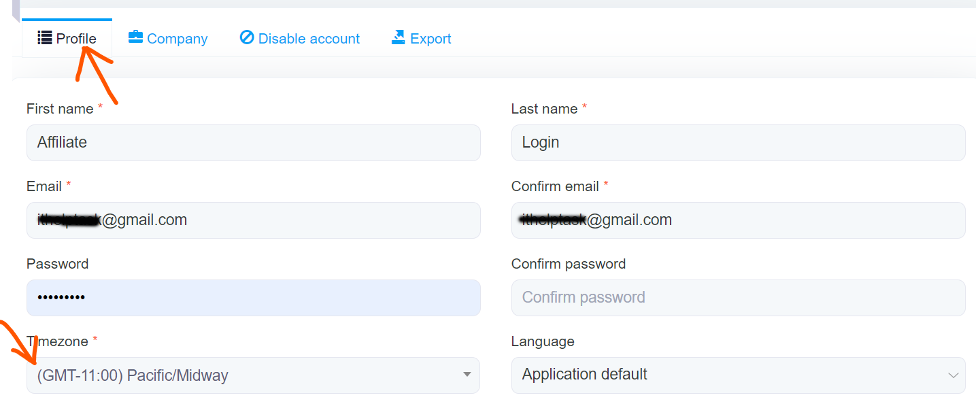
Task: Switch to the Profile tab
Action: coord(67,39)
